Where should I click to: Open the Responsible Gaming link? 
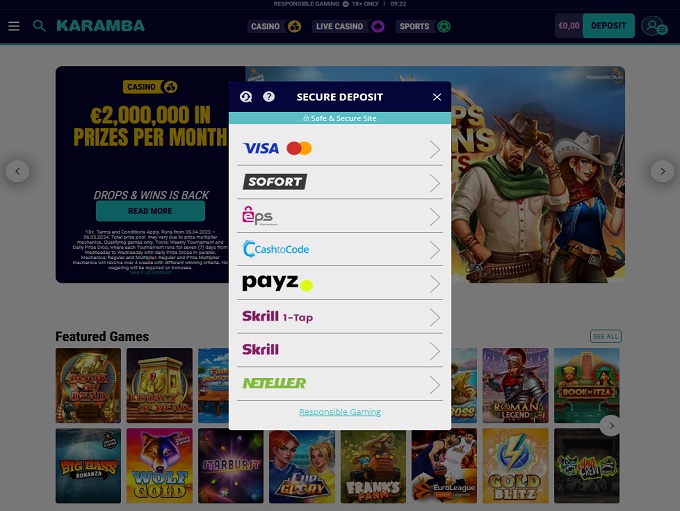click(x=340, y=412)
